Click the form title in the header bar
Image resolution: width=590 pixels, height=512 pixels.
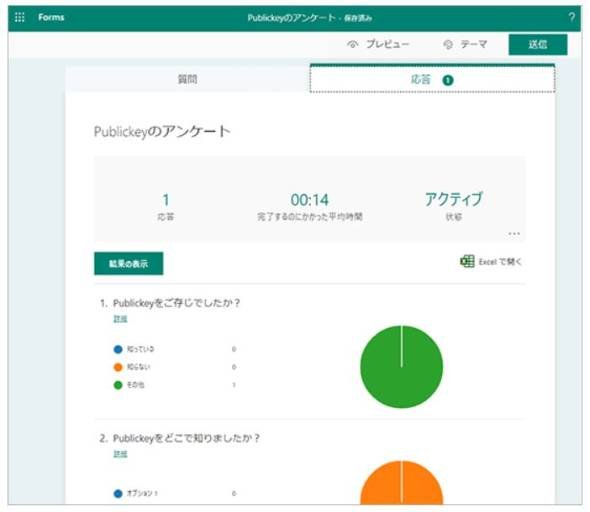[x=310, y=18]
